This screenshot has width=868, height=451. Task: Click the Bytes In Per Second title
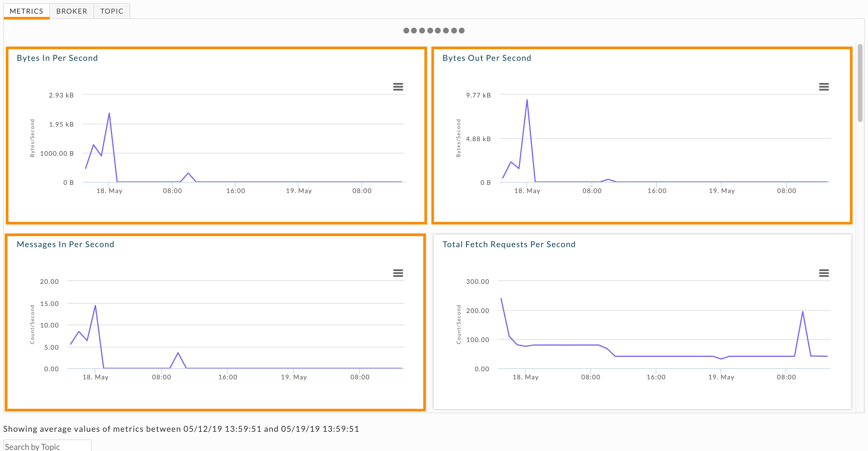pos(57,58)
